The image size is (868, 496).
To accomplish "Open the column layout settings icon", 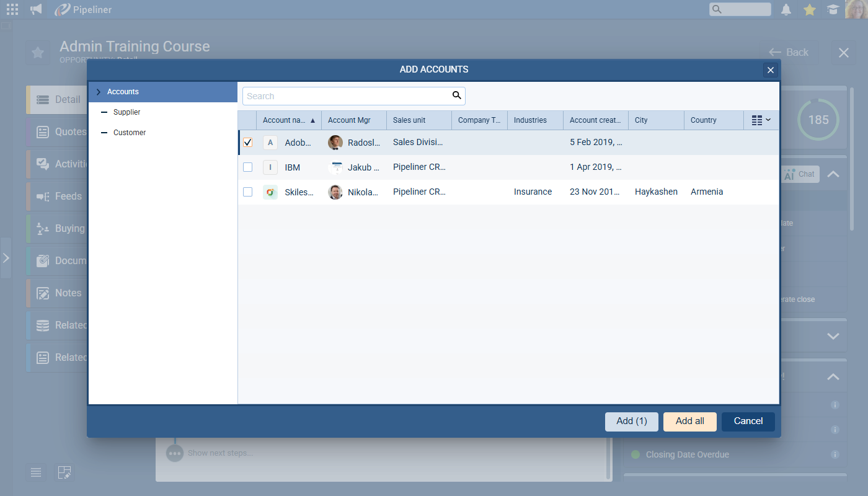I will point(760,120).
